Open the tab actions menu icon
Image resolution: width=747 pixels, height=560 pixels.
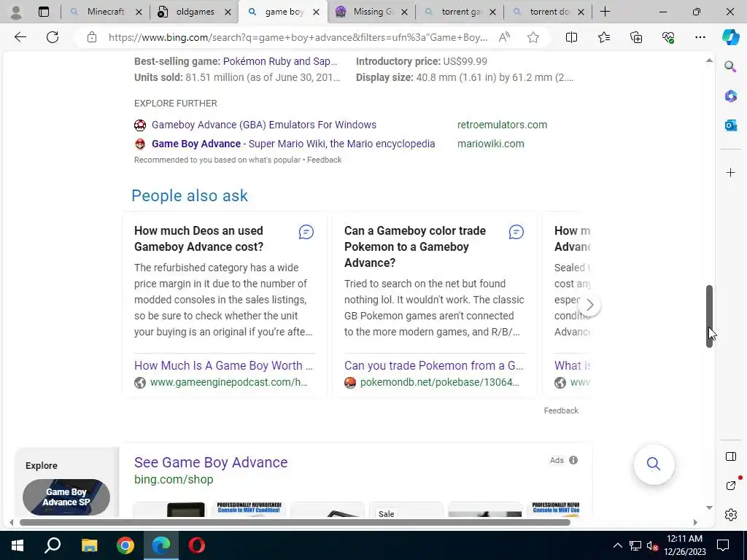tap(43, 12)
